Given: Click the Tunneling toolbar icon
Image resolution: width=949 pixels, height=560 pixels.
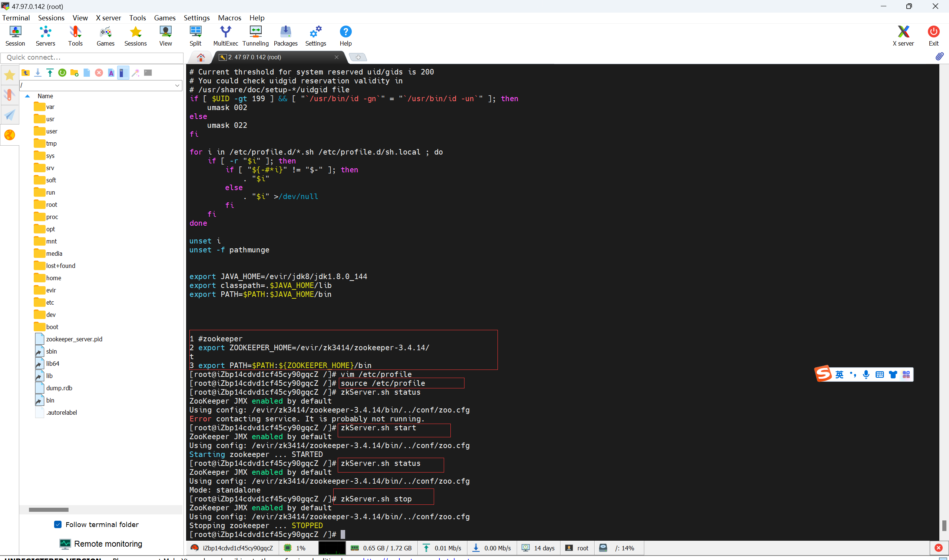Looking at the screenshot, I should click(x=255, y=36).
